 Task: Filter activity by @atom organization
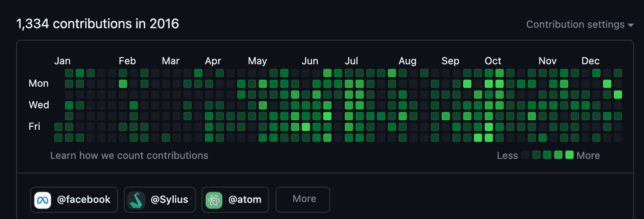coord(235,200)
